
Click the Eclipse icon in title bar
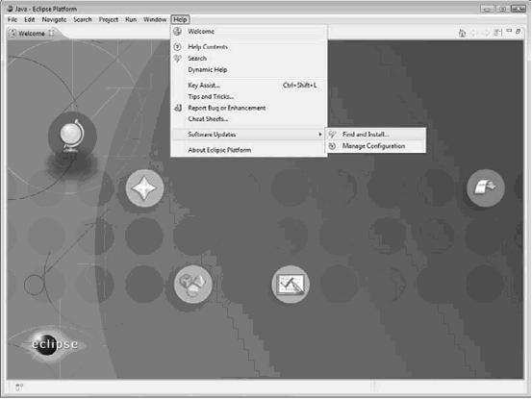click(x=10, y=9)
